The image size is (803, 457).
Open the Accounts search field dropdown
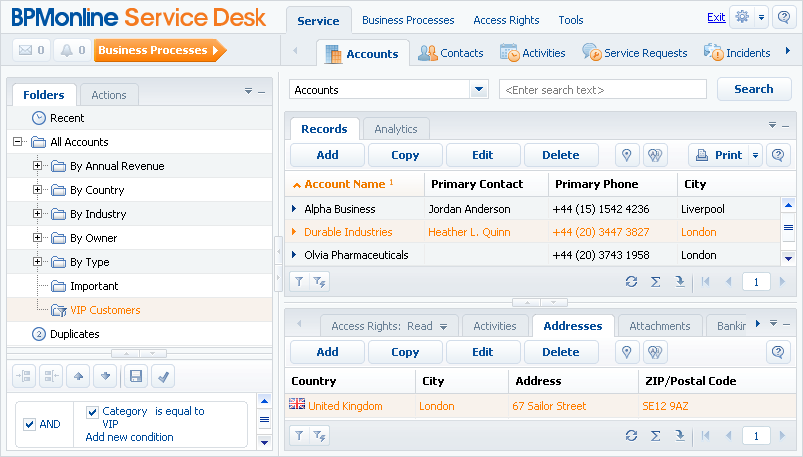(479, 89)
